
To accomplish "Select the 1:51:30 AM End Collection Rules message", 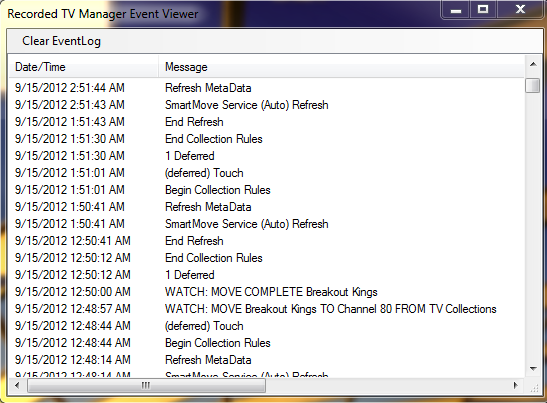I will 213,139.
